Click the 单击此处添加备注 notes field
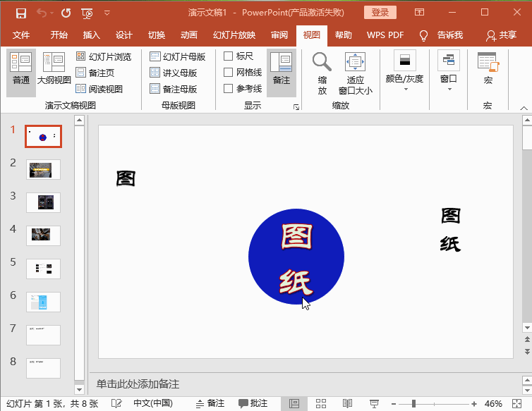 pyautogui.click(x=138, y=384)
